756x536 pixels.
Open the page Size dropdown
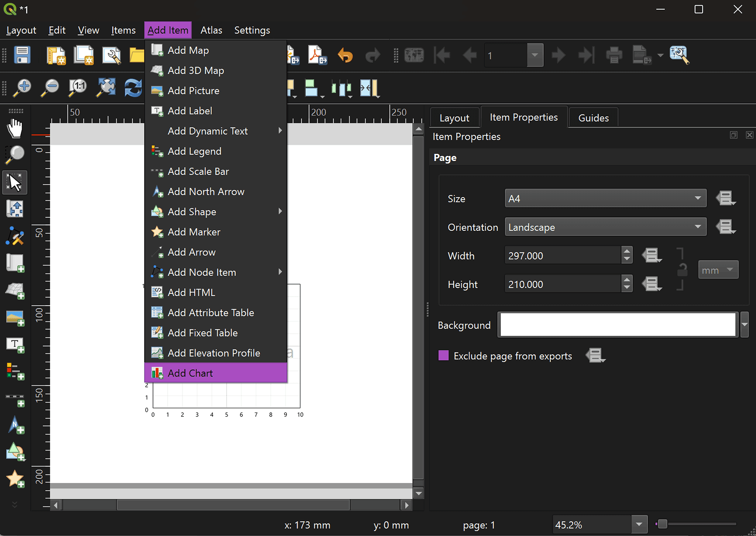coord(605,198)
